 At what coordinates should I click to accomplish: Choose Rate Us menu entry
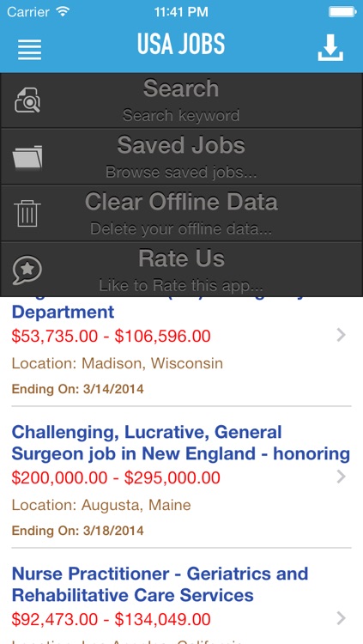tap(182, 269)
